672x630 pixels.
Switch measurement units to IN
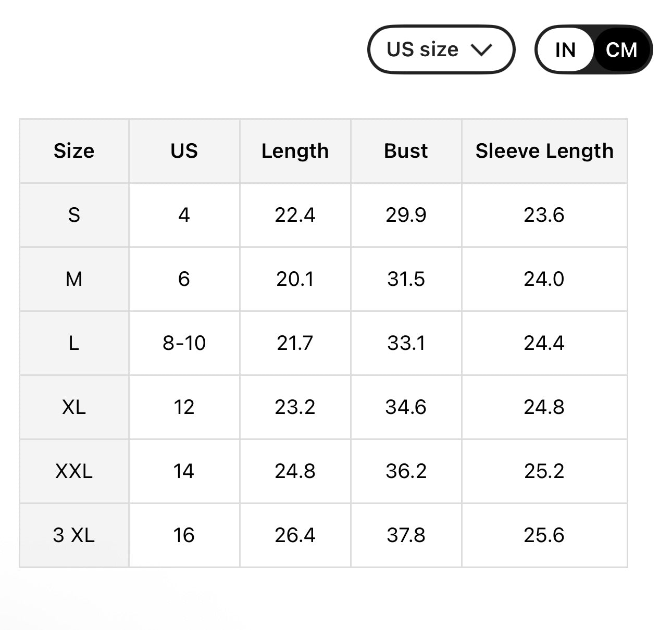565,50
